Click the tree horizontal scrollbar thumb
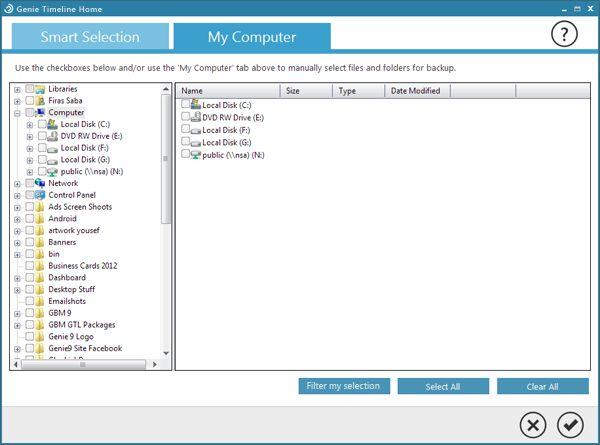 click(83, 364)
